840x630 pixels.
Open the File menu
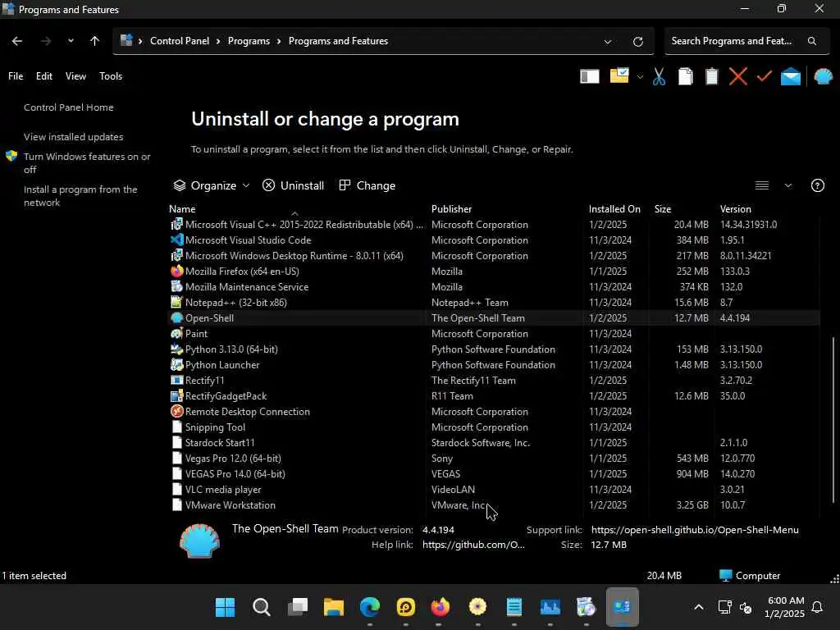(16, 76)
